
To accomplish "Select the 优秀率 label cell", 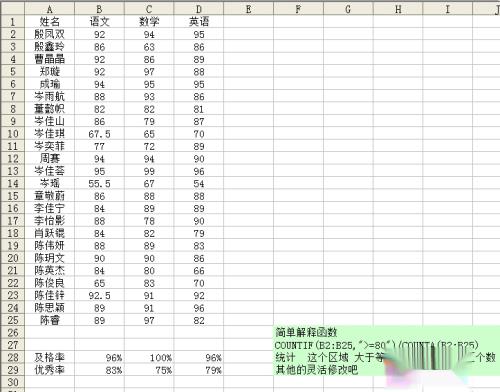I will (49, 370).
